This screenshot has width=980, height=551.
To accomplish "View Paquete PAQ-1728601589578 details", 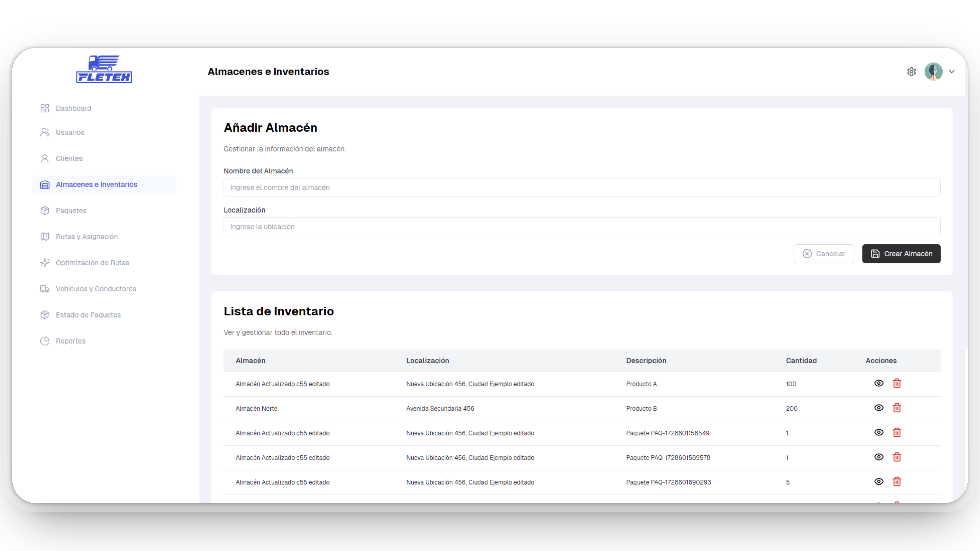I will click(878, 457).
